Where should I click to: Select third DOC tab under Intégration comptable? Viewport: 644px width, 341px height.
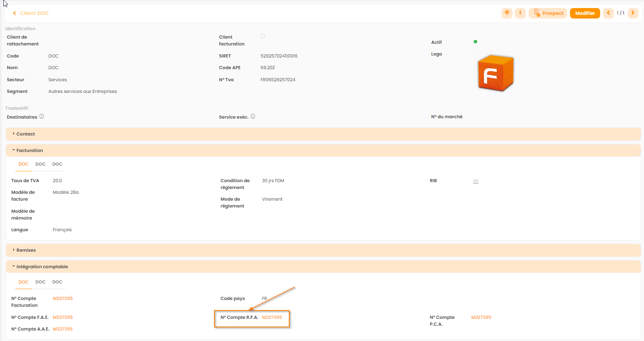(57, 282)
